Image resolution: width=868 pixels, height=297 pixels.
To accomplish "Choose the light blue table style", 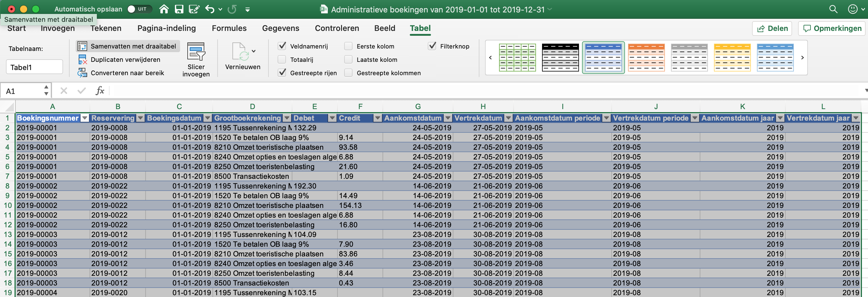I will tap(775, 57).
